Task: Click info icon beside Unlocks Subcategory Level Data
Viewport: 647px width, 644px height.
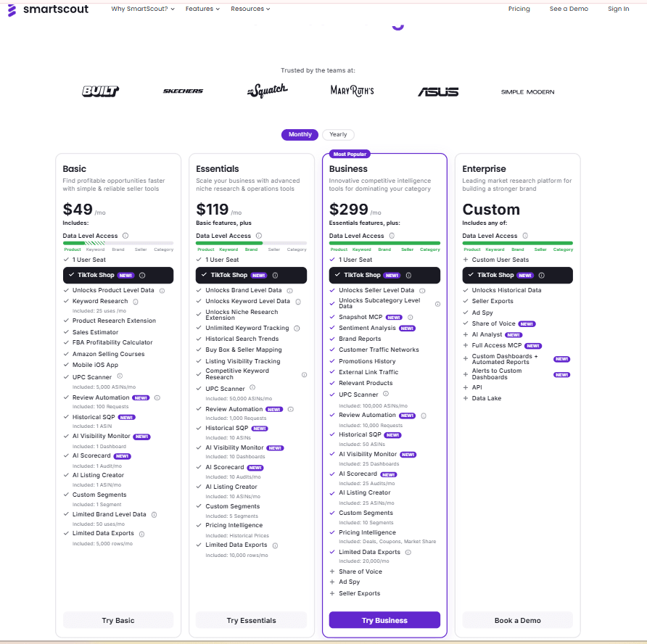Action: (x=438, y=304)
